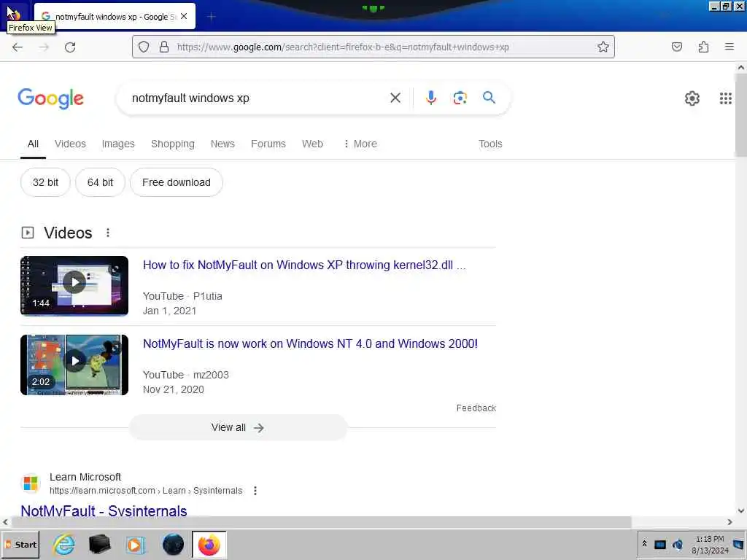Screen dimensions: 747x560
Task: Click View all videos button
Action: [x=238, y=427]
